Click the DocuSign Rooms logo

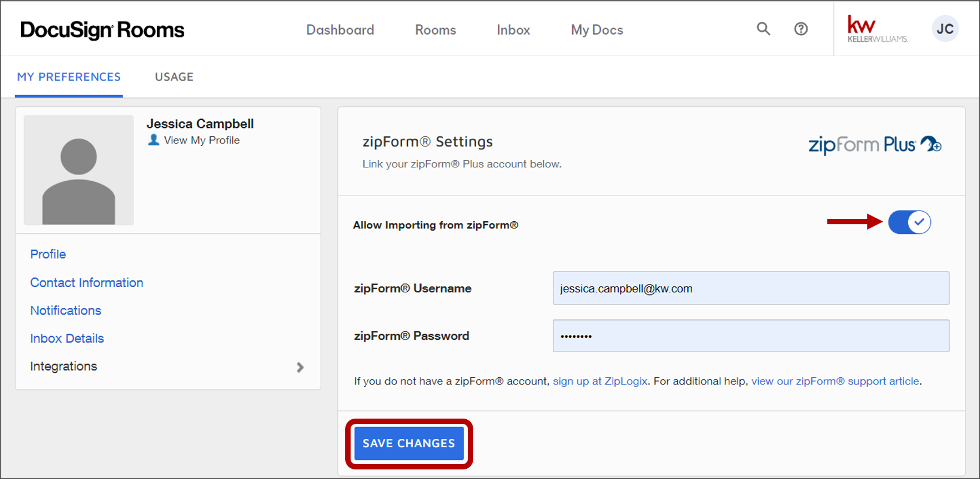click(102, 30)
